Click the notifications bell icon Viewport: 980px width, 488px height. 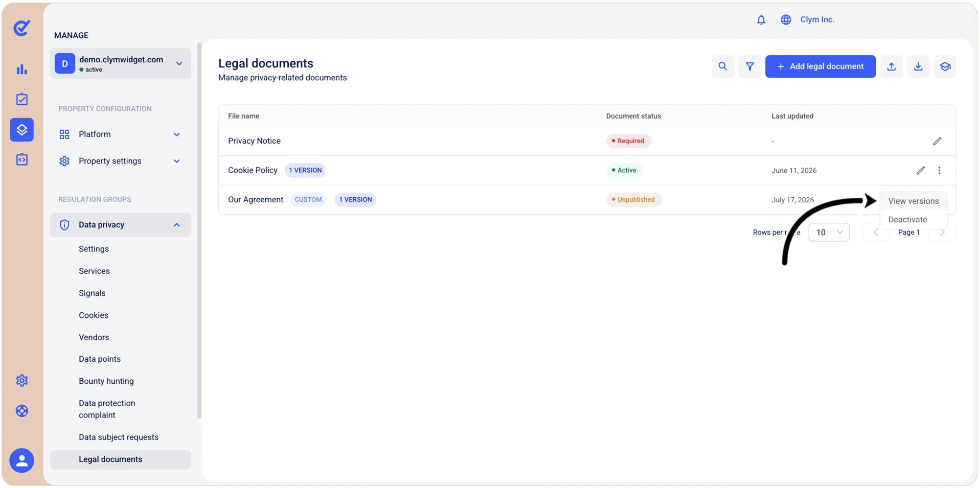click(x=761, y=20)
